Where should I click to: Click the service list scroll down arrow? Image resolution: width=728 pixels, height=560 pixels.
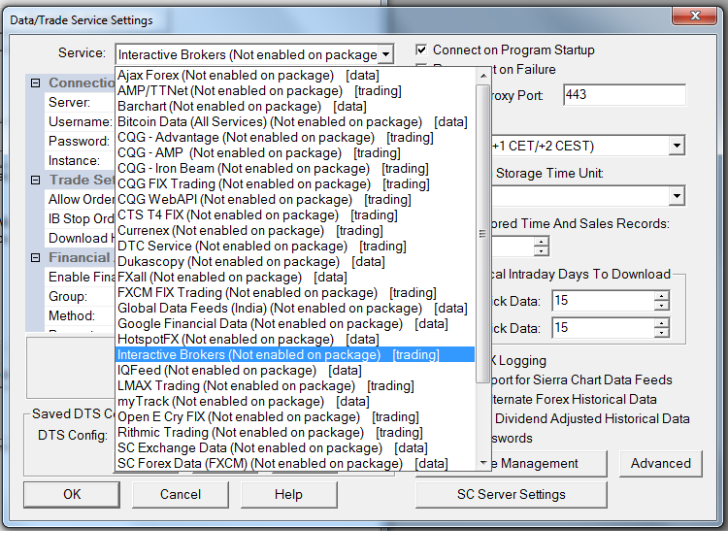pyautogui.click(x=483, y=463)
